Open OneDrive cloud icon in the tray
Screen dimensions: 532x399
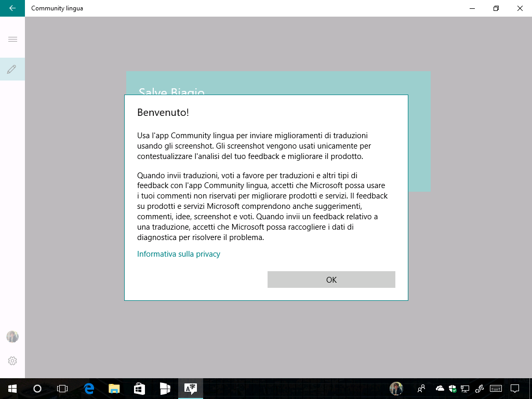coord(440,388)
